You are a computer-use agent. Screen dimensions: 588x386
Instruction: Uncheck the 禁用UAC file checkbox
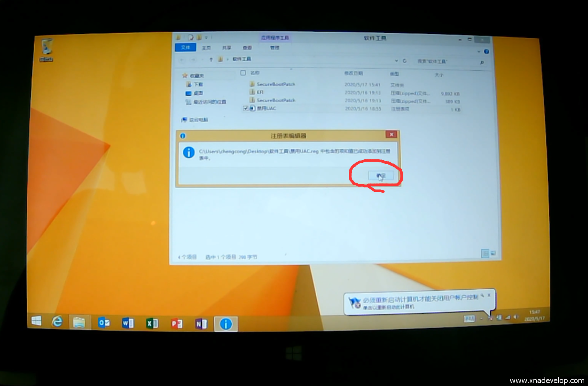pyautogui.click(x=246, y=108)
